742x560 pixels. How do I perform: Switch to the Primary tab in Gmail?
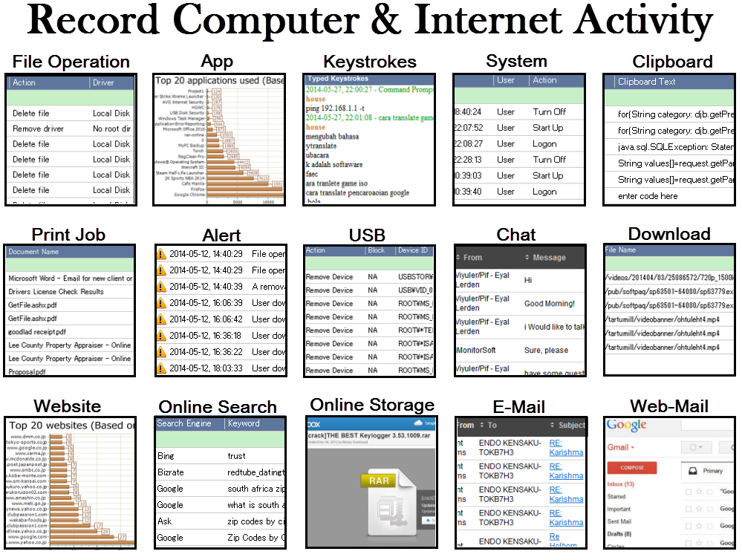(x=712, y=470)
